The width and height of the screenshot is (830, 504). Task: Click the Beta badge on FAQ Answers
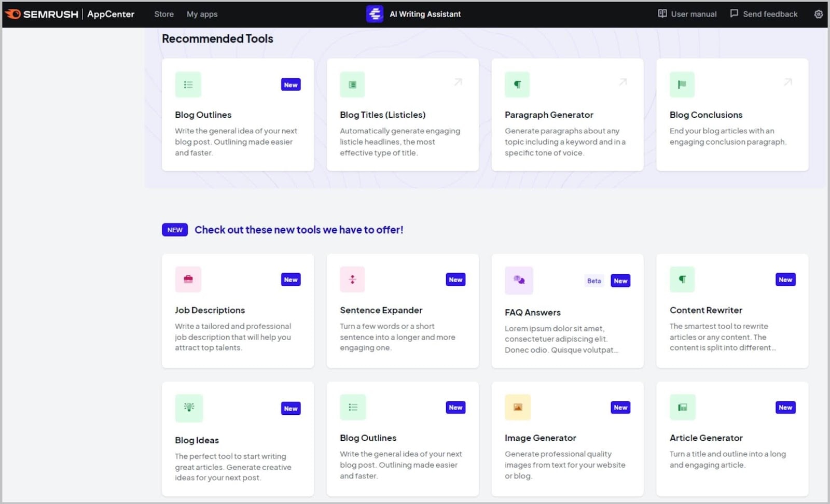tap(593, 281)
